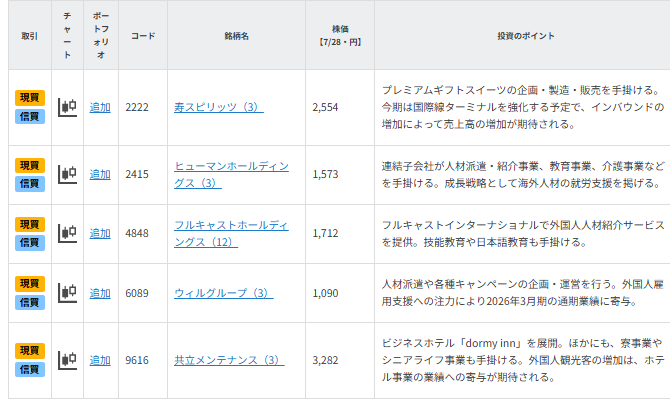Click 現買 button for code 4848

[30, 224]
